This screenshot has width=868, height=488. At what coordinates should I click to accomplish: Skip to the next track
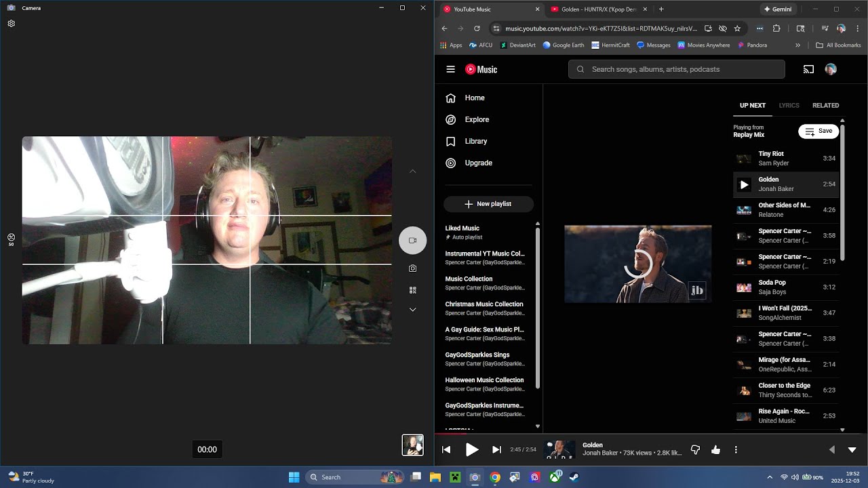coord(496,449)
